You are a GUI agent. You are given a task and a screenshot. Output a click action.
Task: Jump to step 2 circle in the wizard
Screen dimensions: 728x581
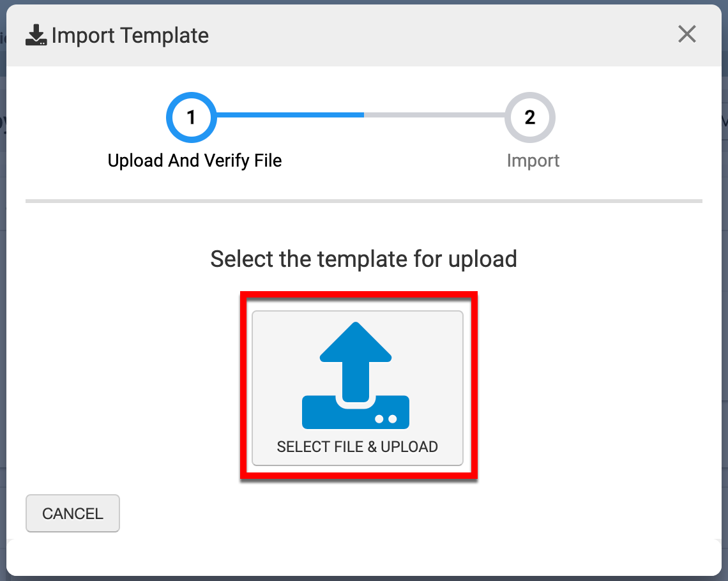(x=529, y=117)
